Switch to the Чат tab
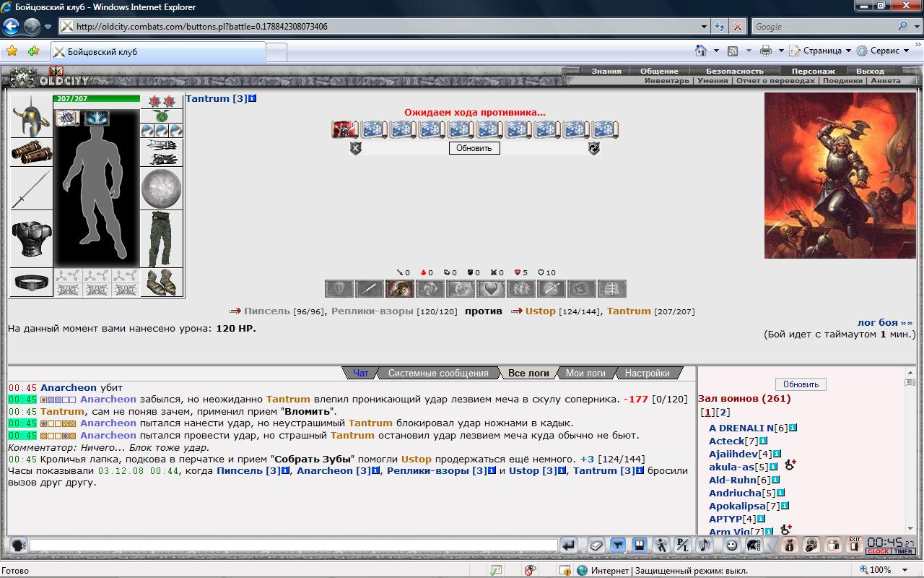The image size is (924, 578). 361,373
